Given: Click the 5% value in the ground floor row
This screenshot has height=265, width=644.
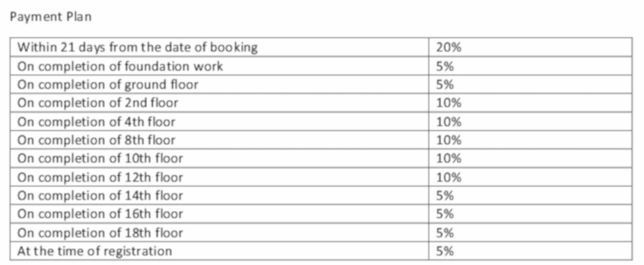Looking at the screenshot, I should pyautogui.click(x=445, y=84).
